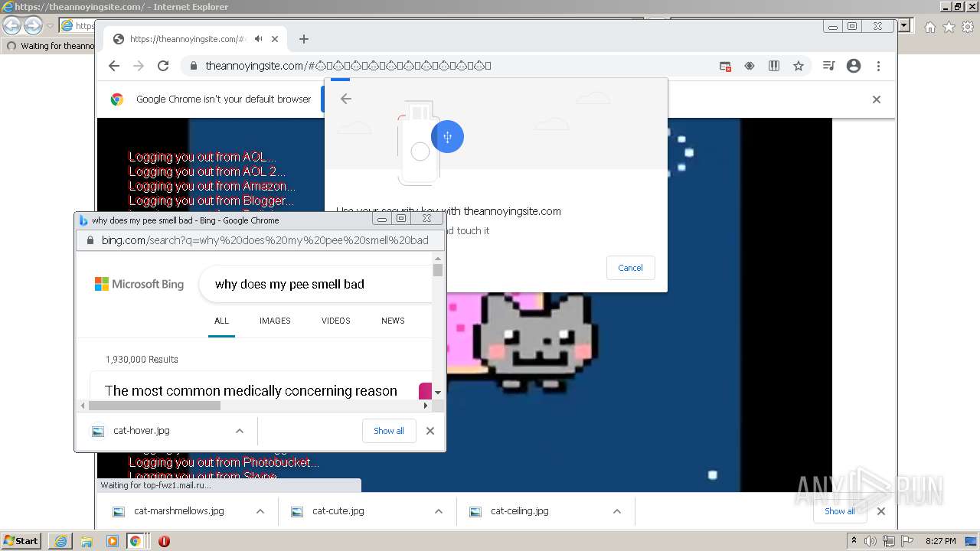Click the lock icon in Bing popup
Viewport: 980px width, 551px height.
click(x=90, y=240)
